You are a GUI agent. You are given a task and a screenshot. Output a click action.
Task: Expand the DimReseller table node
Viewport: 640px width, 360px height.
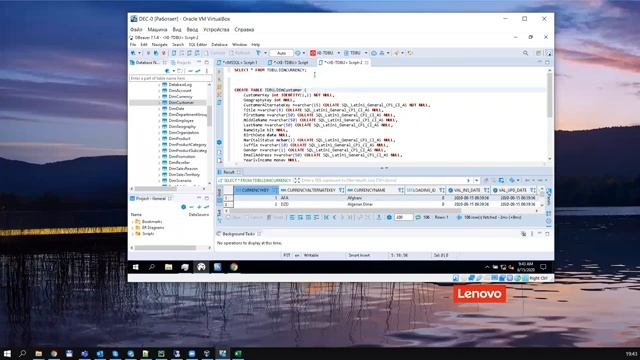coord(159,162)
